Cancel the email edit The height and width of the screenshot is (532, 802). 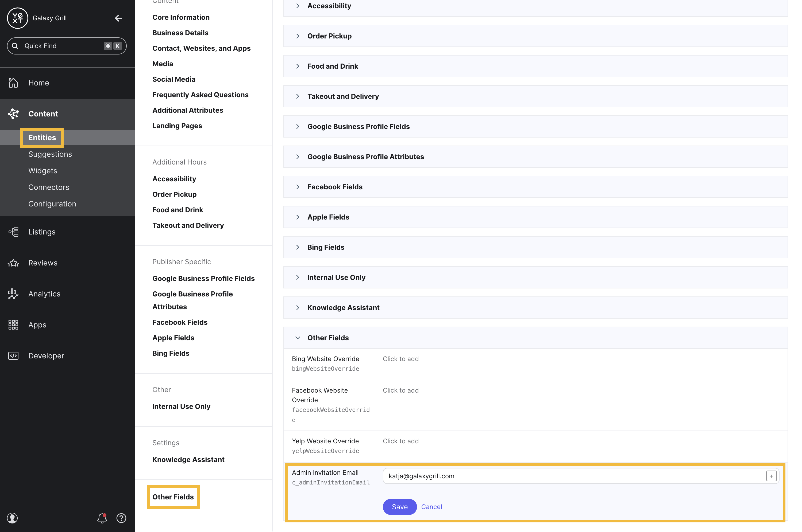pyautogui.click(x=431, y=507)
